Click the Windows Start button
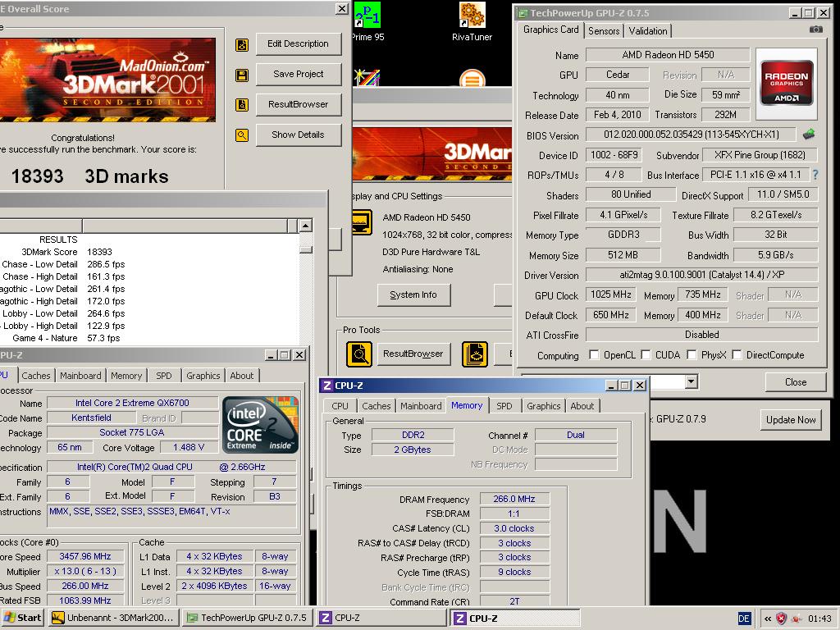This screenshot has width=840, height=630. tap(23, 618)
